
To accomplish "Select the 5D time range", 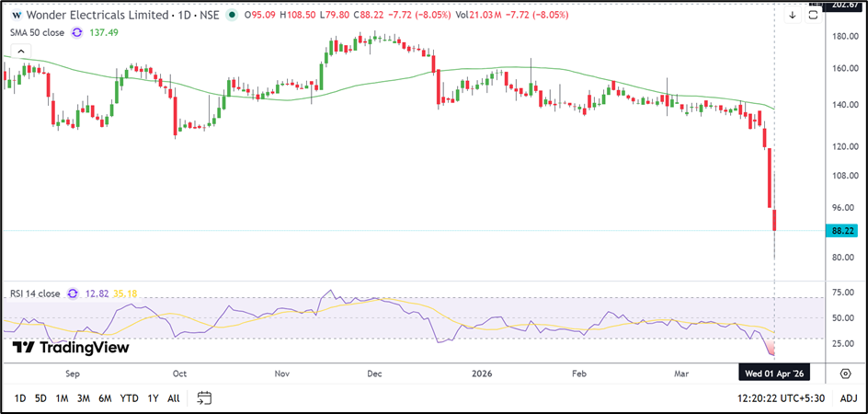I will coord(40,398).
